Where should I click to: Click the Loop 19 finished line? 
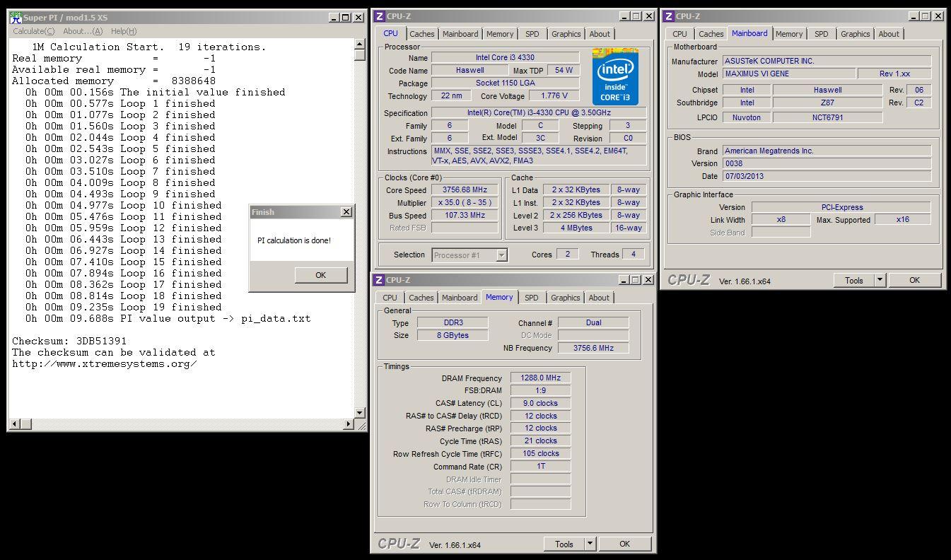124,307
